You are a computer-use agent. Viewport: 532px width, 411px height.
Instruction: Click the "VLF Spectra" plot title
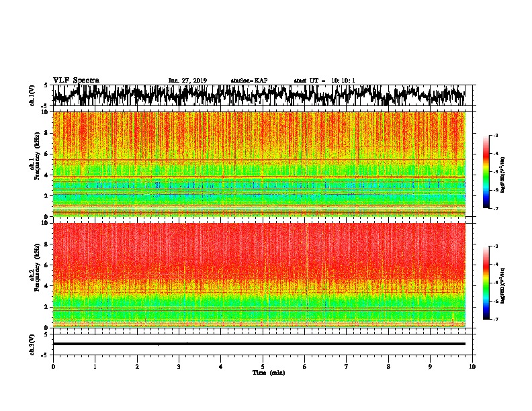(76, 81)
